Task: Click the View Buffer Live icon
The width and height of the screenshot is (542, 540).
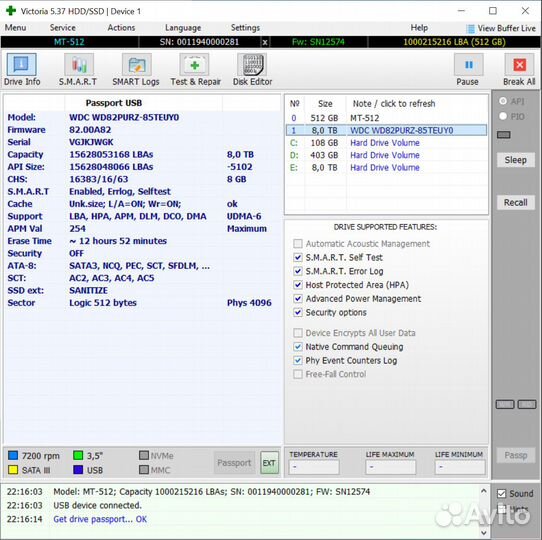Action: click(470, 28)
